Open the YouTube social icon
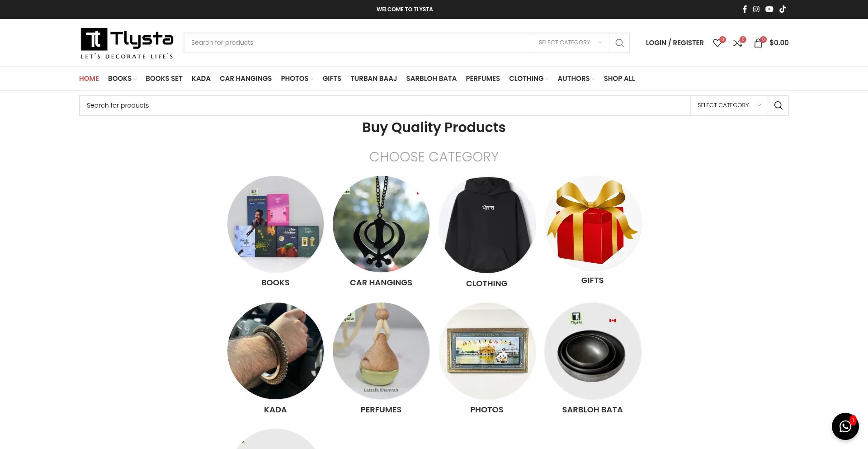The width and height of the screenshot is (868, 449). tap(769, 9)
